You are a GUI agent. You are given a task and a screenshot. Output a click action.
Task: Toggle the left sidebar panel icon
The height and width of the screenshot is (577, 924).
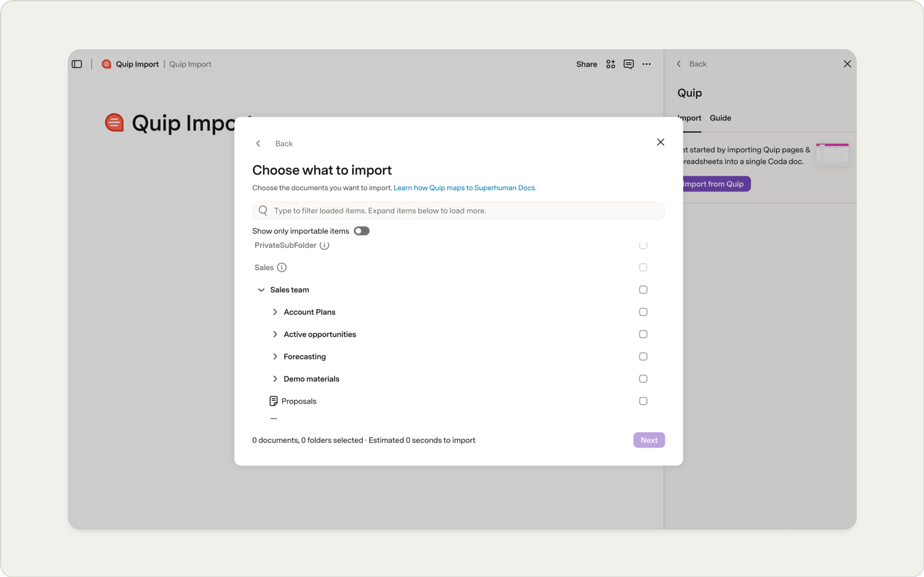pyautogui.click(x=77, y=64)
